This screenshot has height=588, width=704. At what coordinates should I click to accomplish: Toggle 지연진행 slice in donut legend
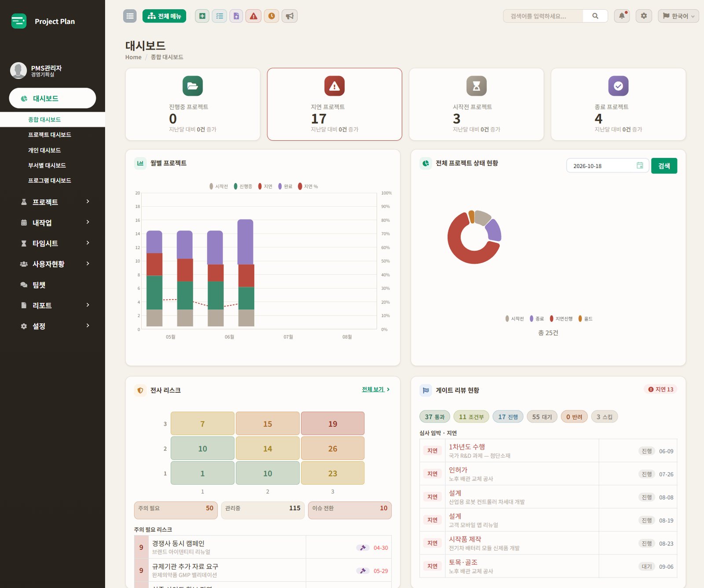point(561,319)
